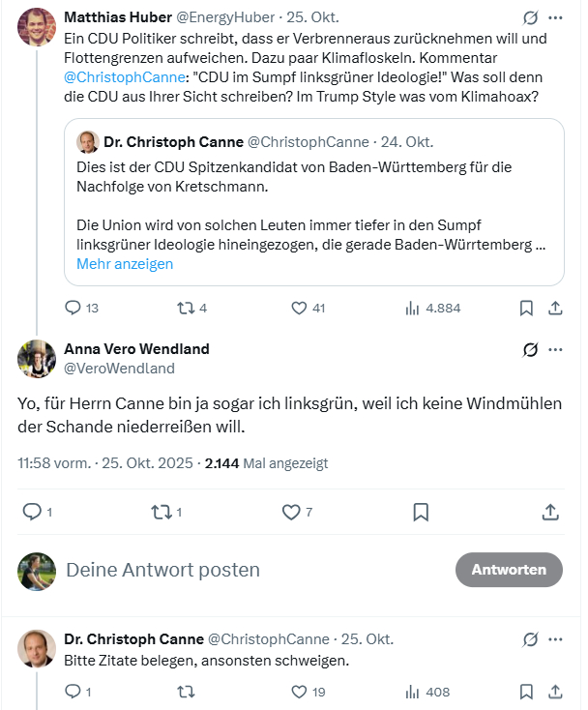Open more menu on Anna Vero Wendland's tweet

coord(555,349)
